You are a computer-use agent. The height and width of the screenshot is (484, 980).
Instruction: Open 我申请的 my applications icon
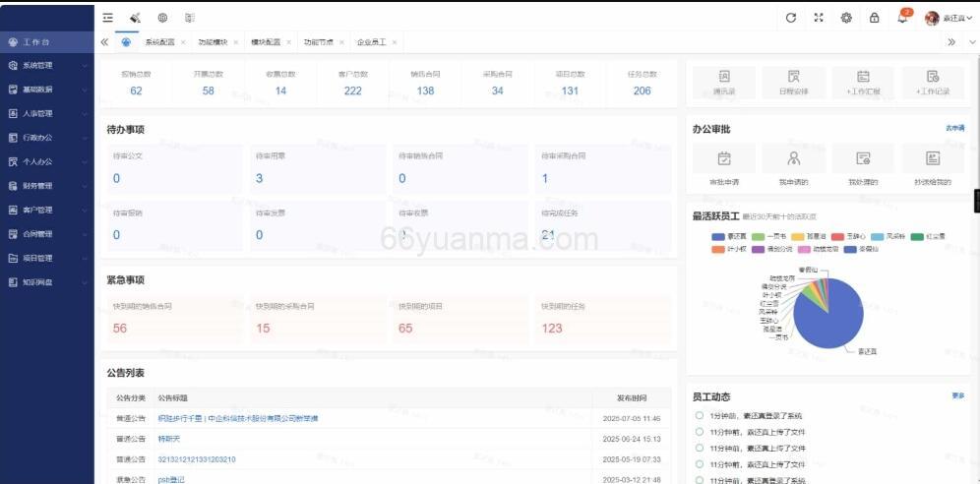[x=794, y=158]
